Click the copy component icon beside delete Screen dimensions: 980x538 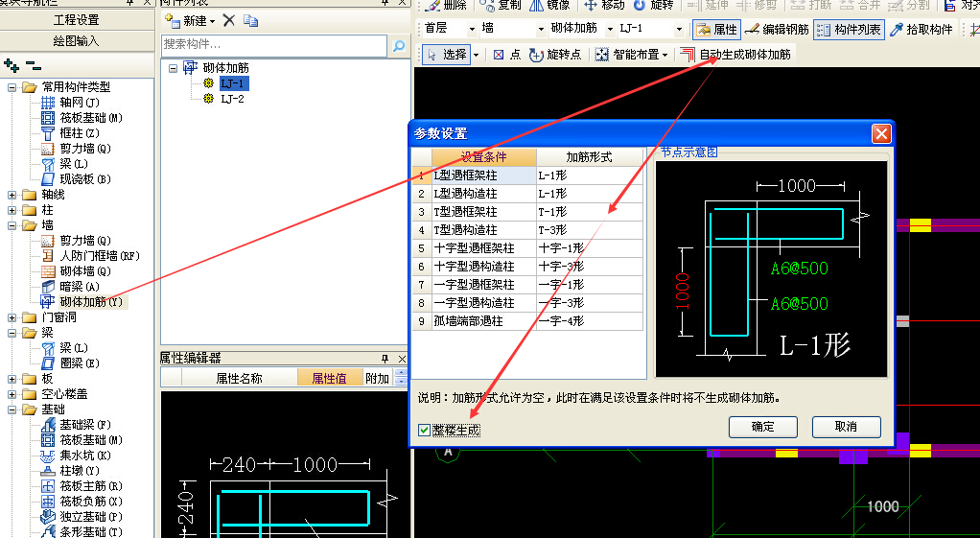(250, 20)
